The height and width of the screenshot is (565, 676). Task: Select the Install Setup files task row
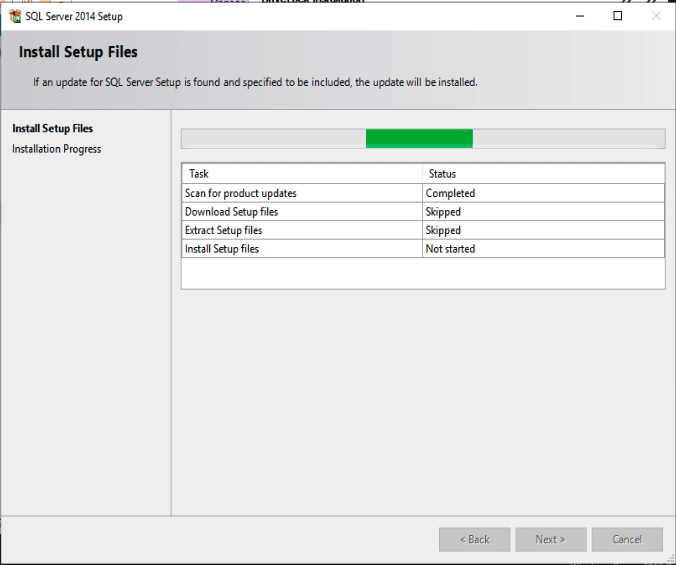pyautogui.click(x=222, y=249)
